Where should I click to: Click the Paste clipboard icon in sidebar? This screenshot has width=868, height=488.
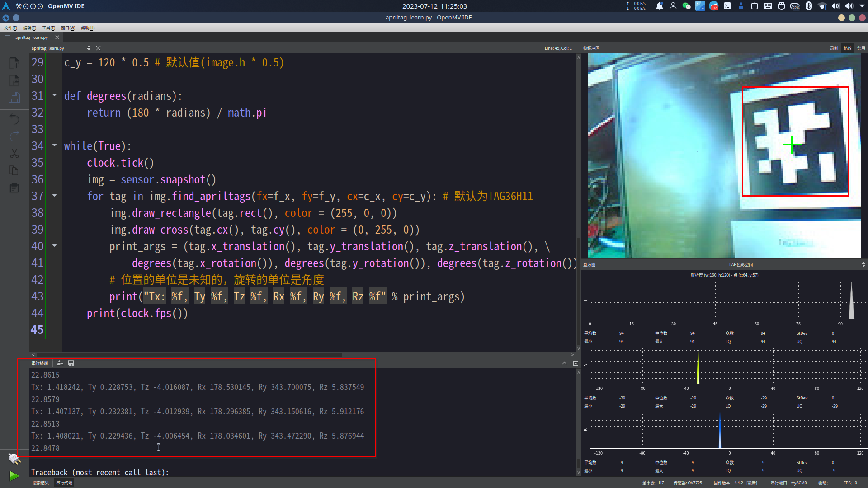14,188
